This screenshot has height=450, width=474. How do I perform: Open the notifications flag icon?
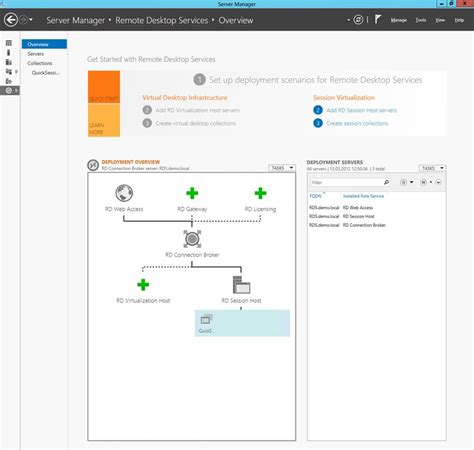377,19
